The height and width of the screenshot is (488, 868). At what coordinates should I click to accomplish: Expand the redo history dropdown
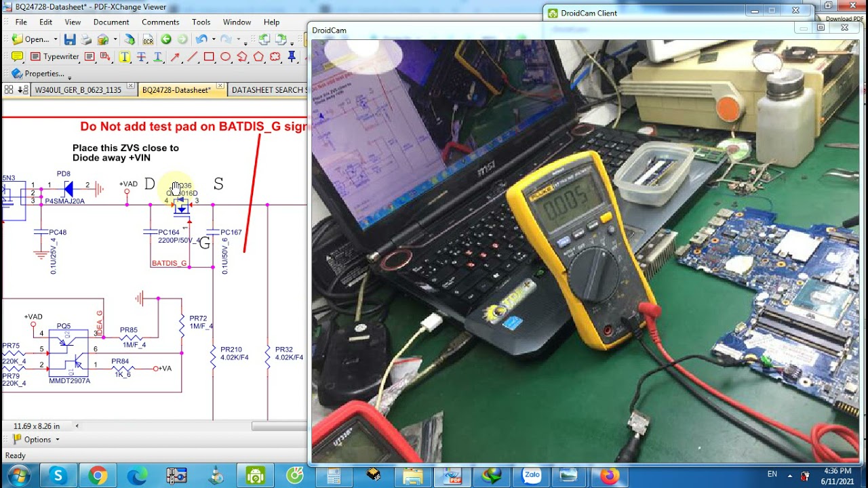coord(239,39)
